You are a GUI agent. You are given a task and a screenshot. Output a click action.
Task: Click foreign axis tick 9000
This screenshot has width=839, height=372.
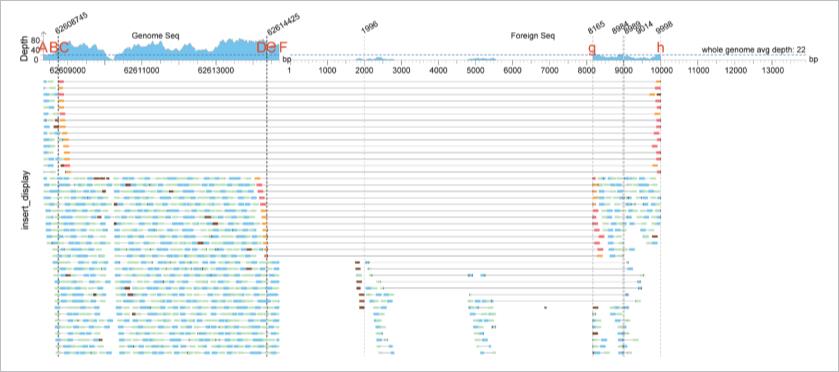pyautogui.click(x=624, y=70)
